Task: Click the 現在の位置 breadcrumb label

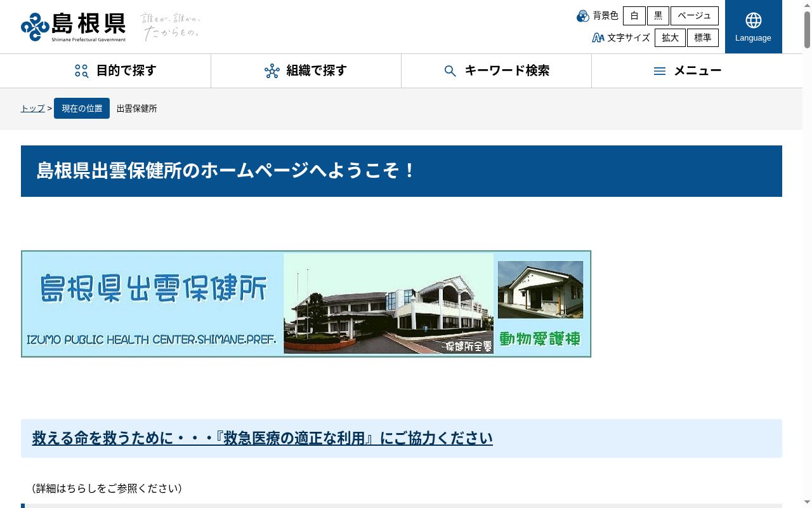Action: point(82,109)
